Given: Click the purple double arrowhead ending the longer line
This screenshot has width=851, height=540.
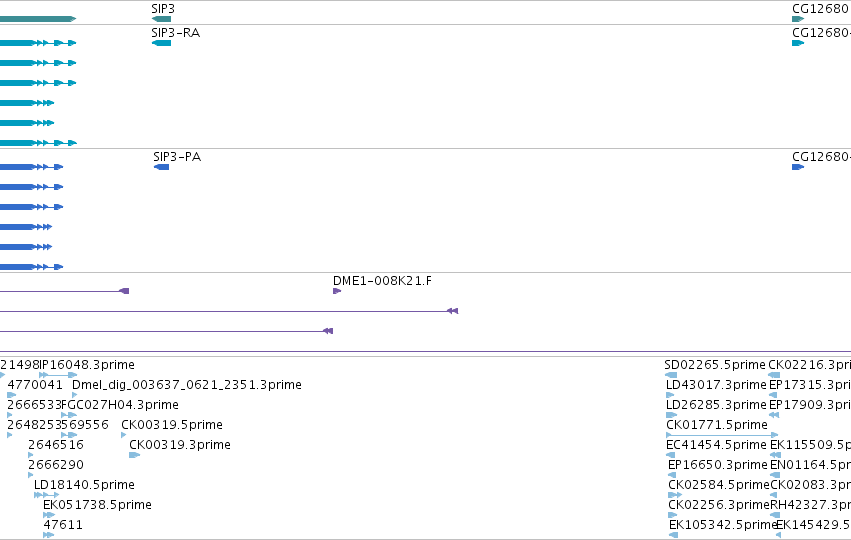Looking at the screenshot, I should [x=453, y=311].
